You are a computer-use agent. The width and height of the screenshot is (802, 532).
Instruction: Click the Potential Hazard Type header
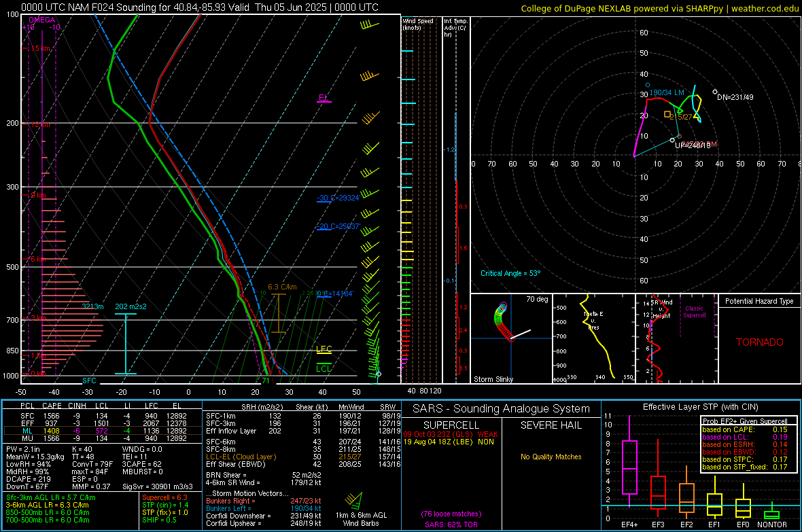[759, 301]
